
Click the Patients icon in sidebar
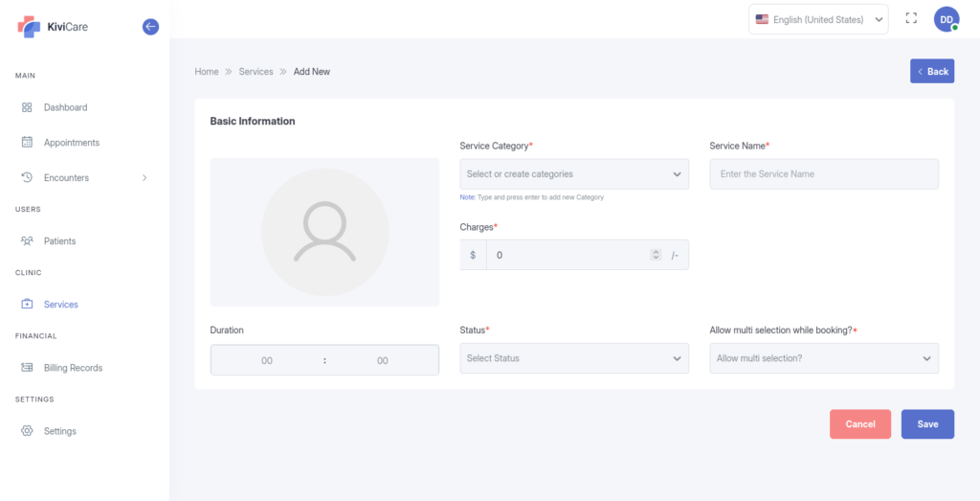pyautogui.click(x=27, y=241)
